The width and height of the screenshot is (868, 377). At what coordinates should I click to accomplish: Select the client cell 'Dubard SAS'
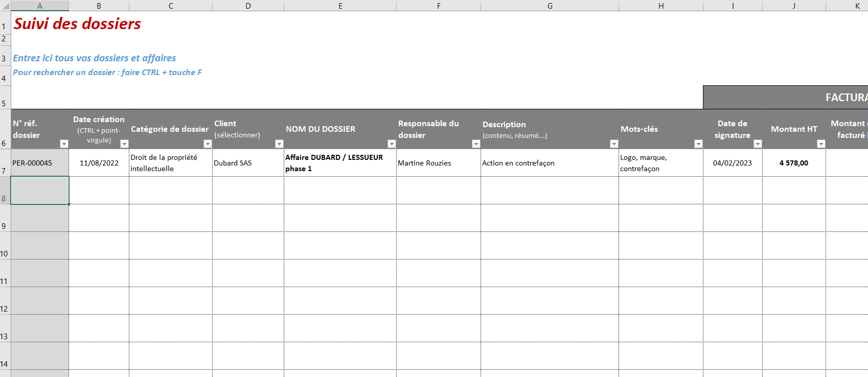click(x=248, y=163)
